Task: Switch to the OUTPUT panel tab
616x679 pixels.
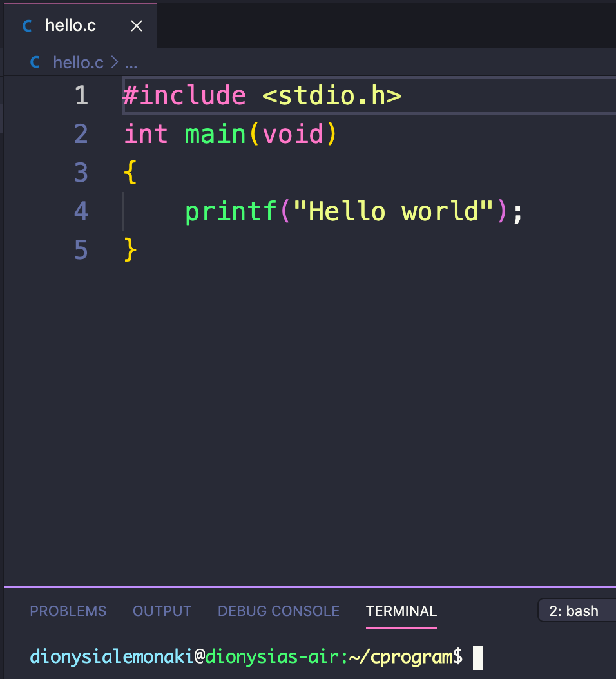Action: (162, 611)
